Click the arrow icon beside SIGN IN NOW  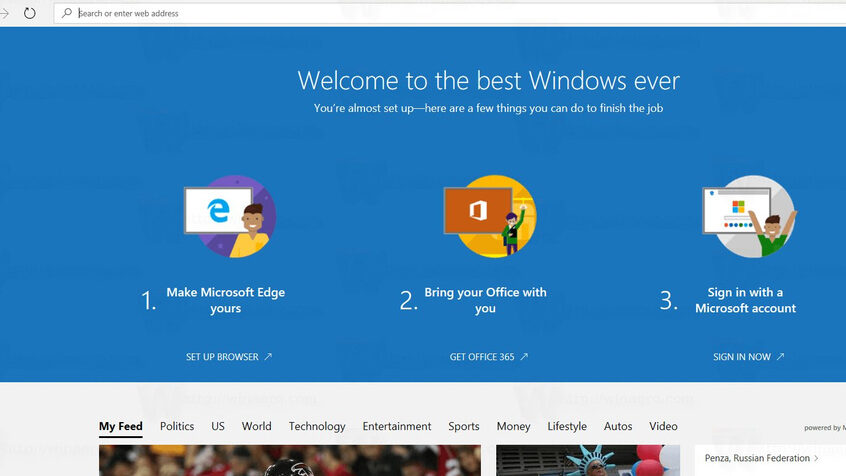point(780,357)
